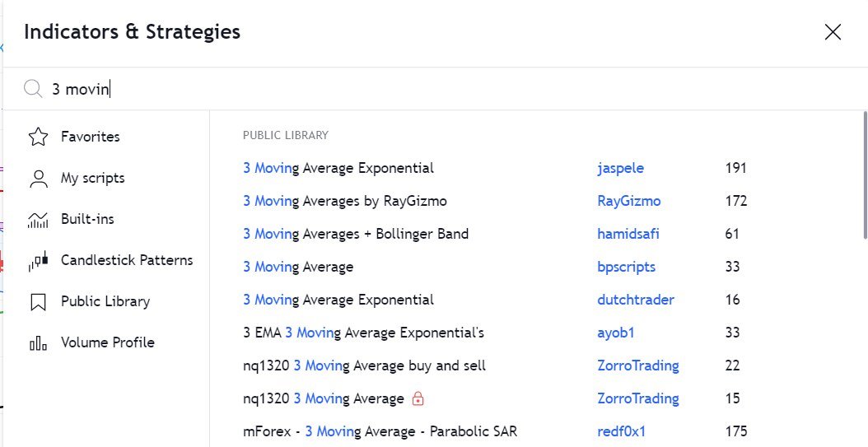Click the My scripts person icon
The height and width of the screenshot is (447, 868).
click(38, 178)
